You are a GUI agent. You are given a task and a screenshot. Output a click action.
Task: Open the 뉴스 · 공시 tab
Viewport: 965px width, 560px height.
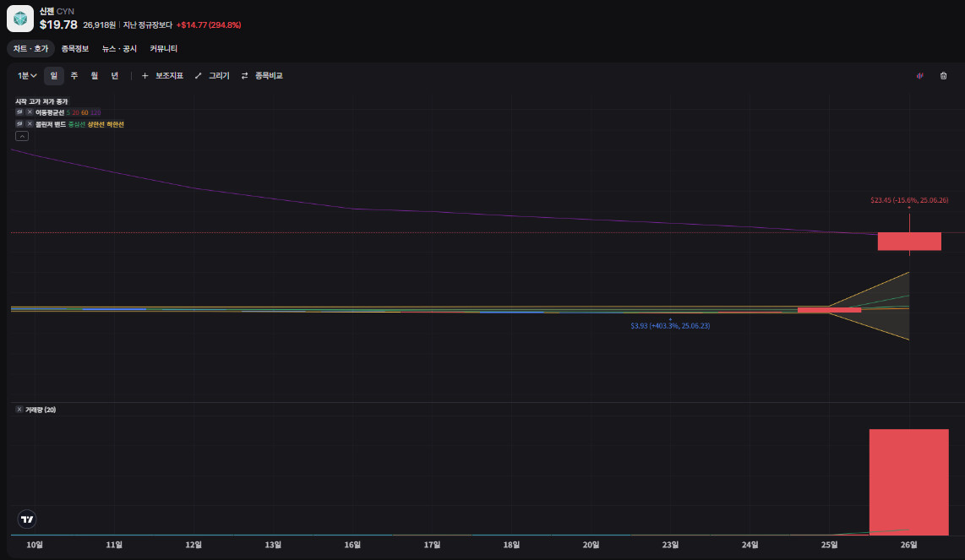coord(119,49)
